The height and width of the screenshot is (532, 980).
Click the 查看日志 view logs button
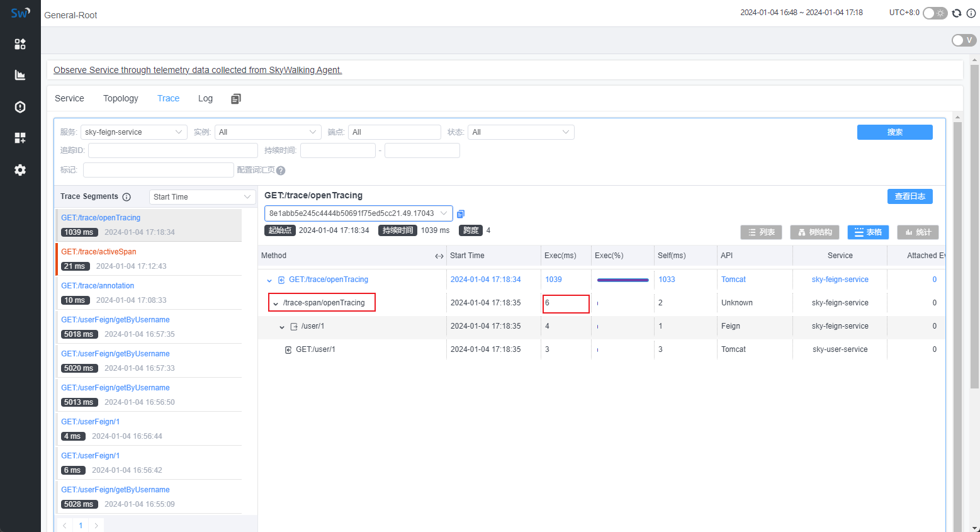point(910,196)
